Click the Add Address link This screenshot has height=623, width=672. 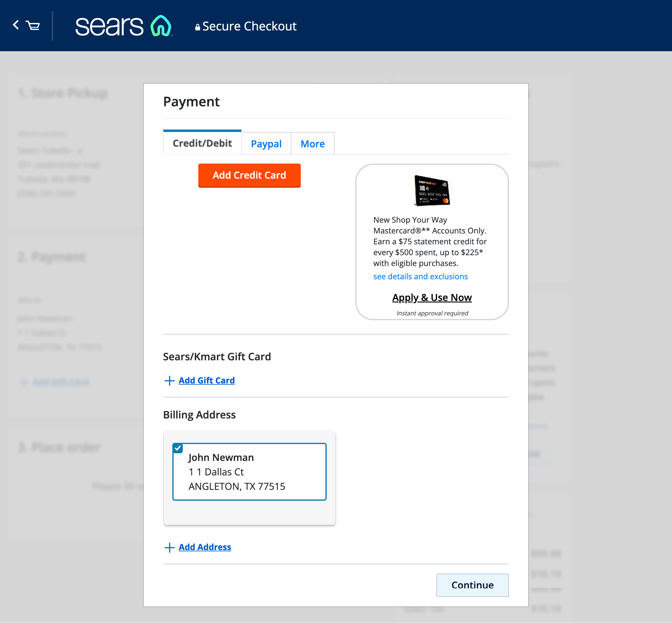204,547
